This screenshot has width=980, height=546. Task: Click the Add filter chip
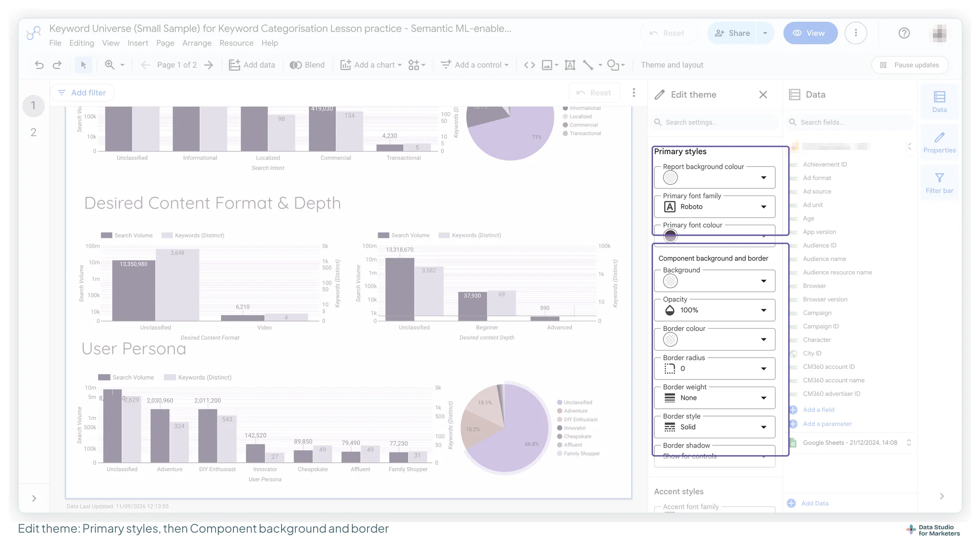click(x=82, y=93)
